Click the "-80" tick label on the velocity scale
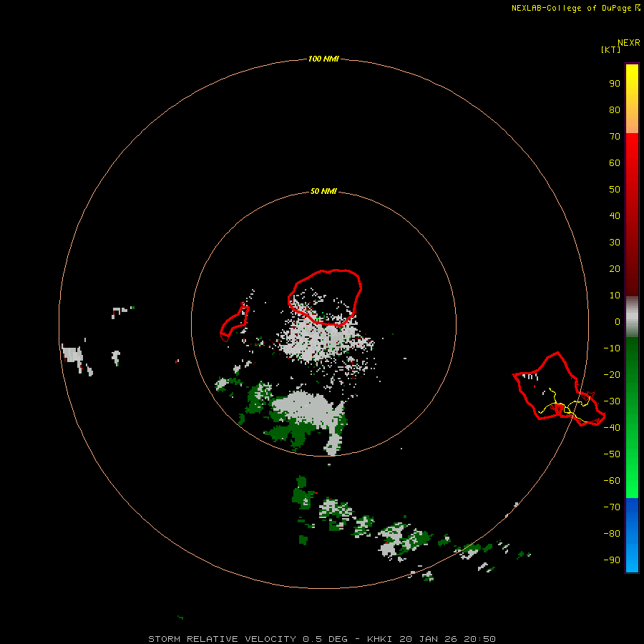644x644 pixels. tap(612, 534)
